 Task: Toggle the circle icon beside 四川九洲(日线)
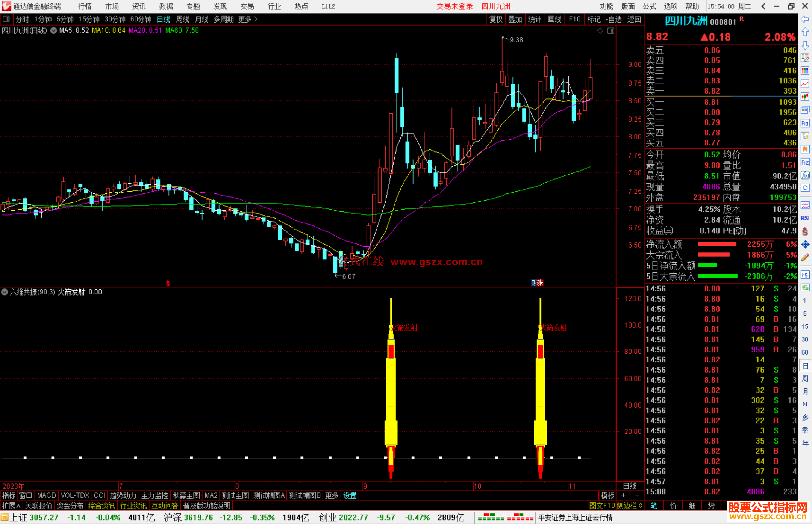pos(53,31)
